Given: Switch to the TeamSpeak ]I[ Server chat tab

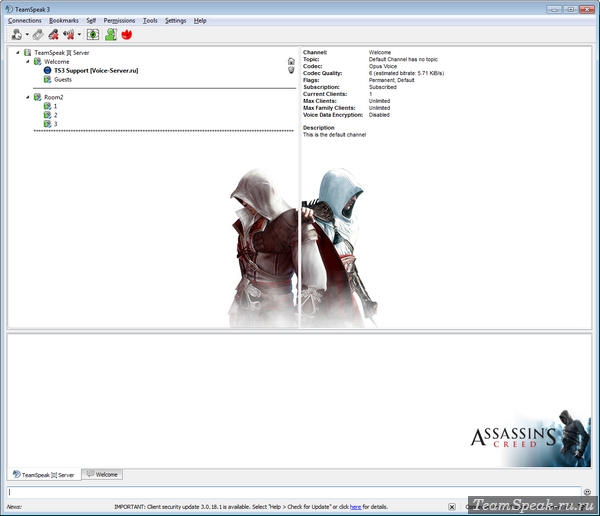Looking at the screenshot, I should click(44, 475).
